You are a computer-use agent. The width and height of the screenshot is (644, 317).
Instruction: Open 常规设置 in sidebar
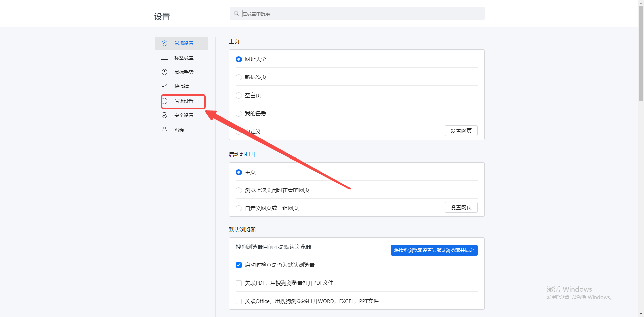point(181,43)
